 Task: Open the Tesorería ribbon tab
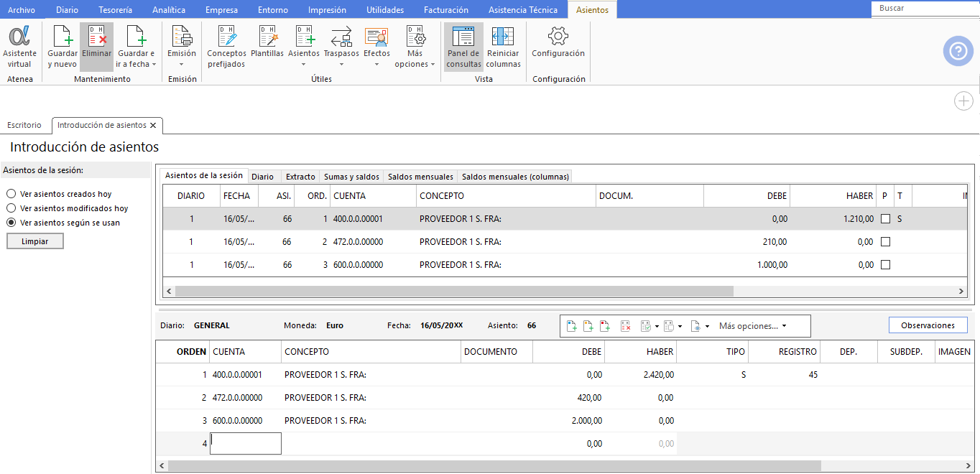[x=114, y=10]
